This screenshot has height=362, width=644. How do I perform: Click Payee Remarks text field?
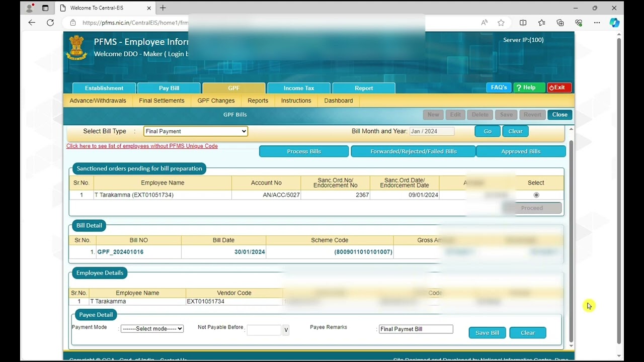tap(416, 329)
